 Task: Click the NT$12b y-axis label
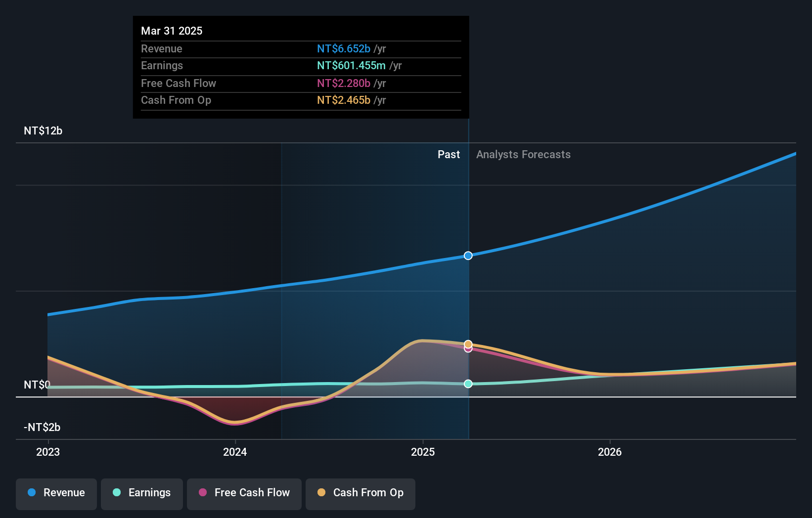tap(43, 131)
